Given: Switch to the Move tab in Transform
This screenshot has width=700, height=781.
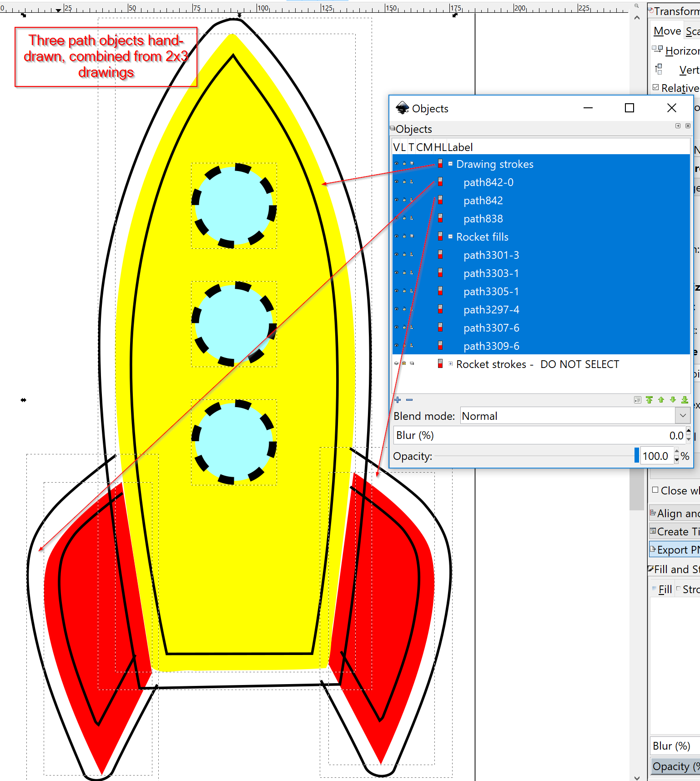Looking at the screenshot, I should point(667,31).
